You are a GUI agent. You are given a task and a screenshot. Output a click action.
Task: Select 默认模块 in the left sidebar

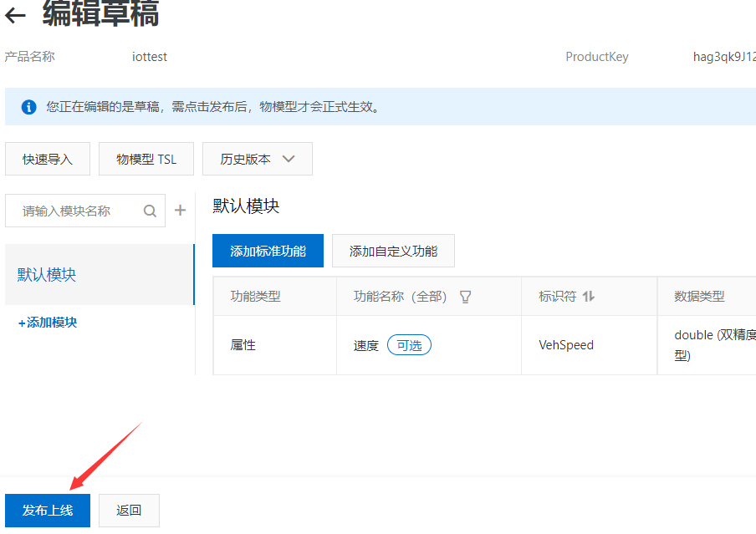(x=47, y=275)
